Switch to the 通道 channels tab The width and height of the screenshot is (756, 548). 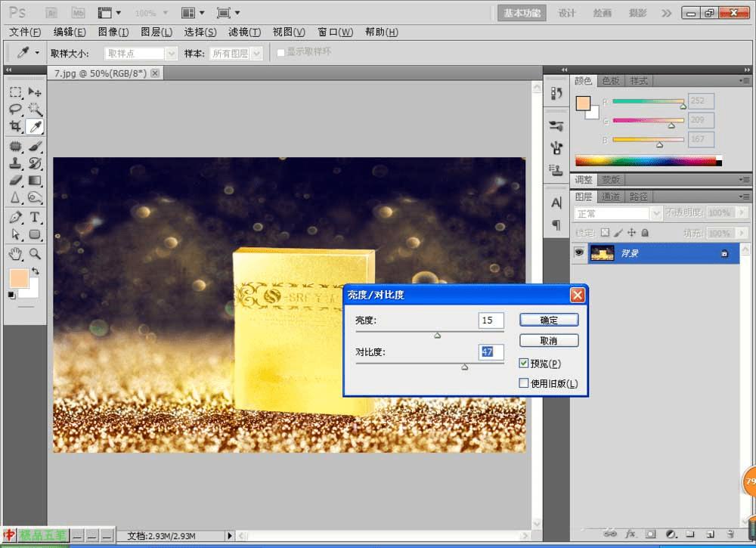click(x=611, y=197)
